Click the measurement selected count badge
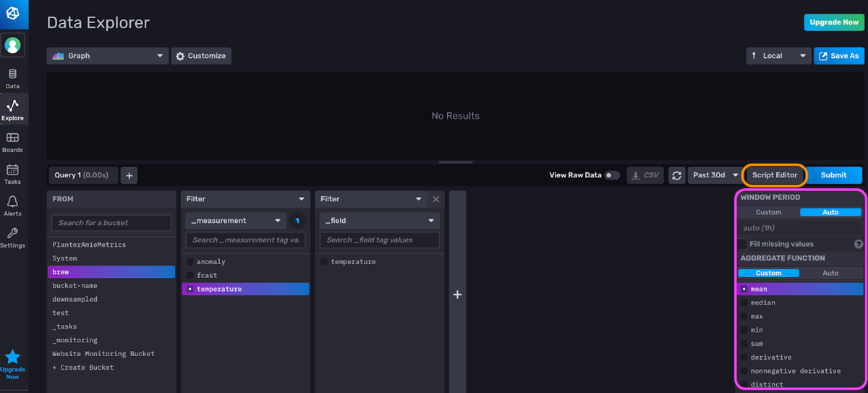 coord(298,221)
